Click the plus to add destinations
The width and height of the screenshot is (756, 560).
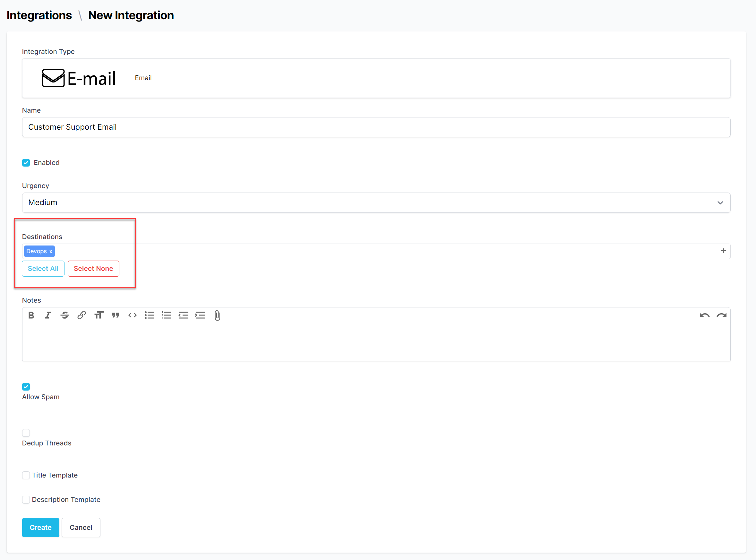click(x=723, y=251)
